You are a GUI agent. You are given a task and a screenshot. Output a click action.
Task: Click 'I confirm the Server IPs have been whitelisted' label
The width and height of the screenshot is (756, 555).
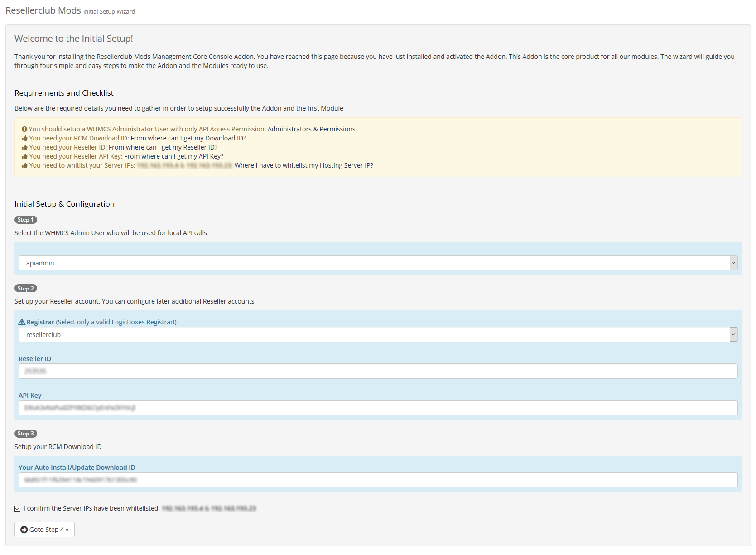[x=91, y=508]
